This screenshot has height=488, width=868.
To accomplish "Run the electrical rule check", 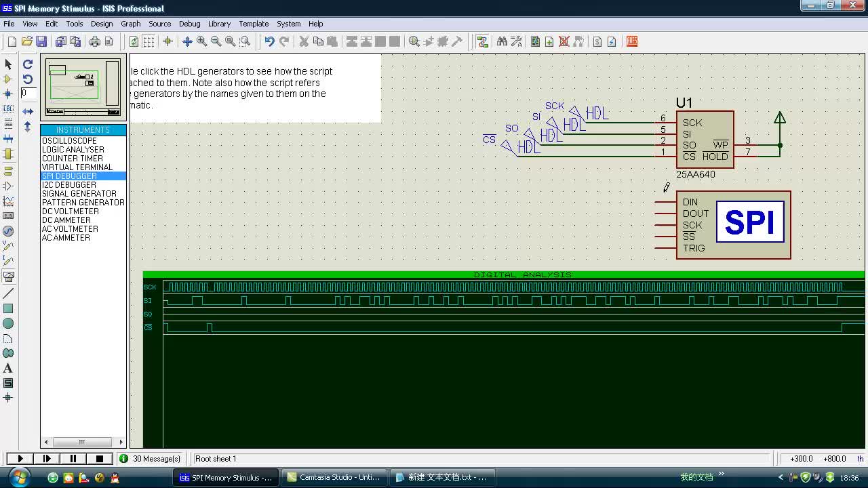I will tap(612, 41).
